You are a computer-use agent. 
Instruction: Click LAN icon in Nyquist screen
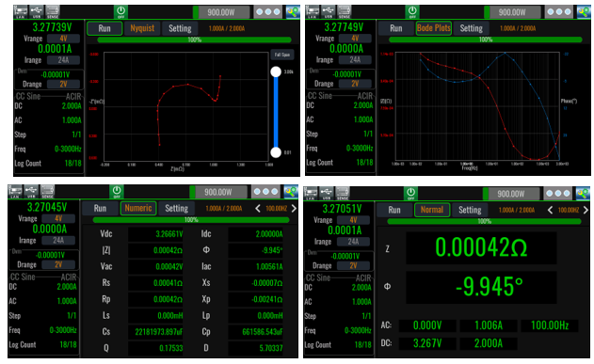[21, 11]
